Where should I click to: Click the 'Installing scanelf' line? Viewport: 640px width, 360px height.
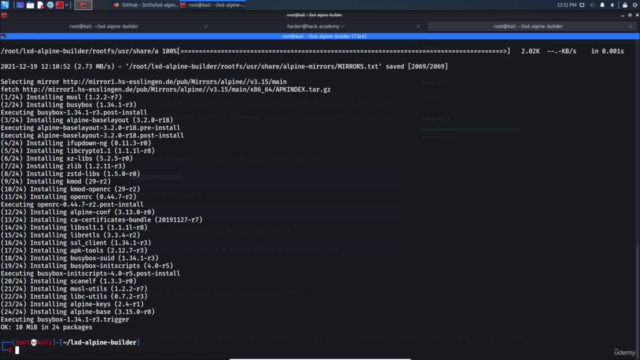pos(69,281)
